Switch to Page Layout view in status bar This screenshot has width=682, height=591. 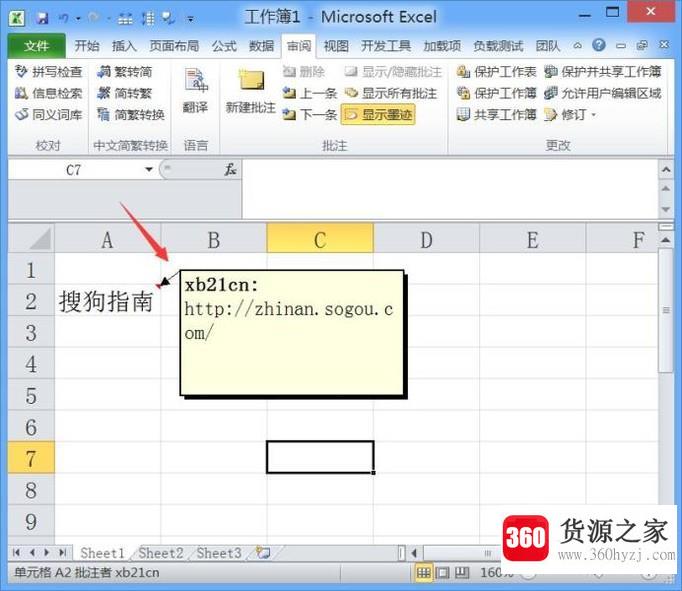click(442, 573)
